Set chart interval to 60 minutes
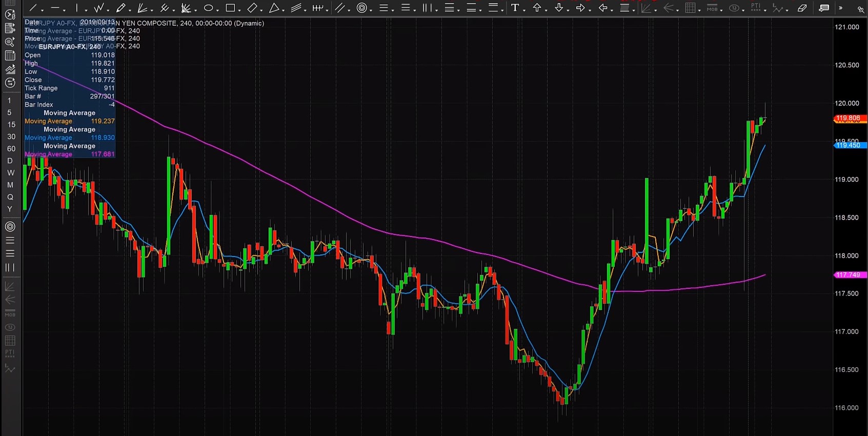868x436 pixels. coord(11,149)
